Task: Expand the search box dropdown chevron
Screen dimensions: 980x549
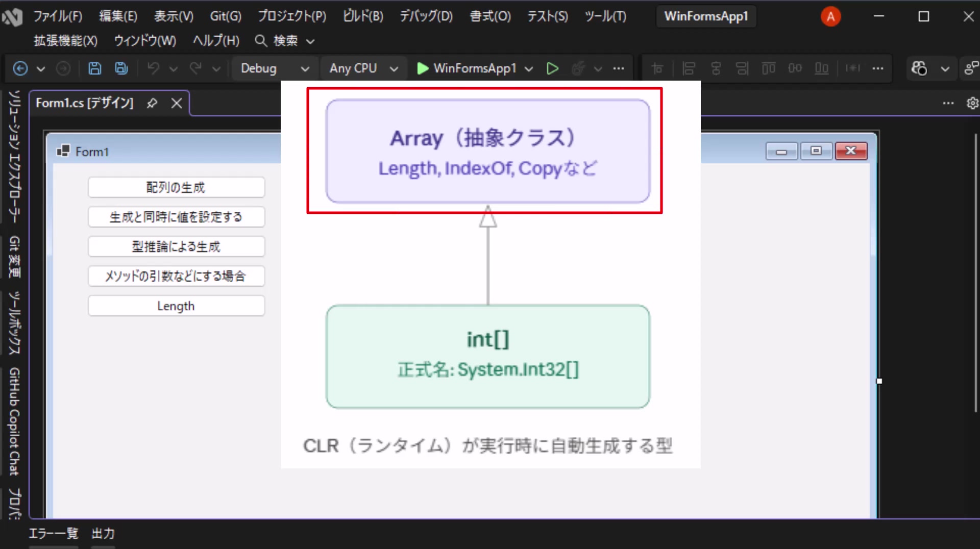Action: 310,41
